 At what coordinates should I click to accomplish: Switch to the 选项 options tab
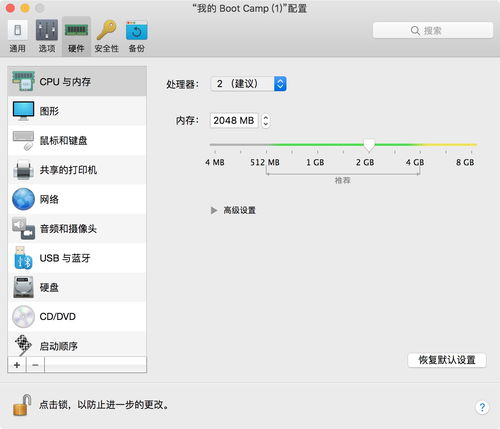click(x=47, y=36)
